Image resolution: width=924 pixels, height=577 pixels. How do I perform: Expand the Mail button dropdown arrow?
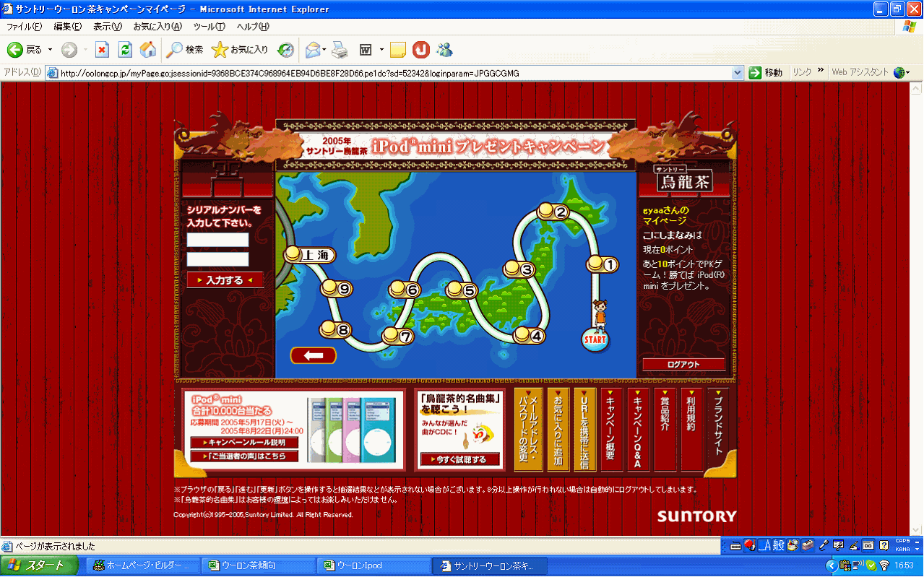pos(324,50)
